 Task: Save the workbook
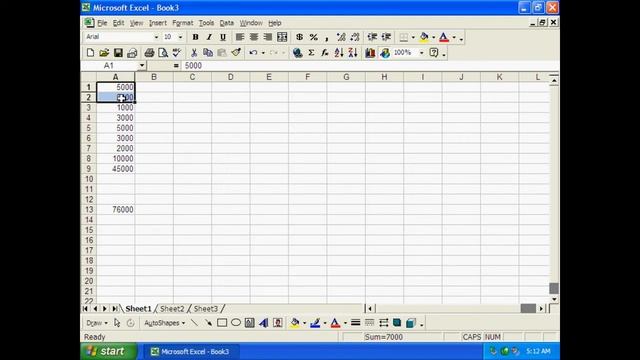click(118, 53)
